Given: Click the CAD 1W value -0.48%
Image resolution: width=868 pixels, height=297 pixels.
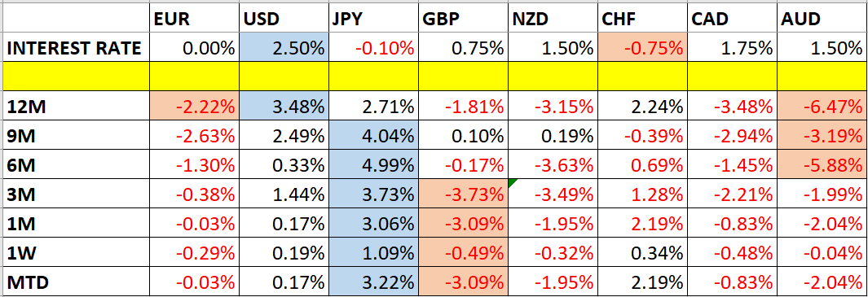Looking at the screenshot, I should tap(733, 253).
